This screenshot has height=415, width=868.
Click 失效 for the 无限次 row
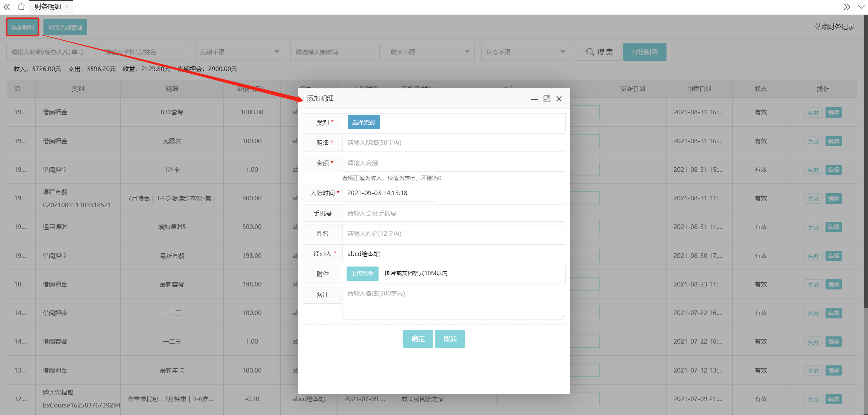pos(813,141)
